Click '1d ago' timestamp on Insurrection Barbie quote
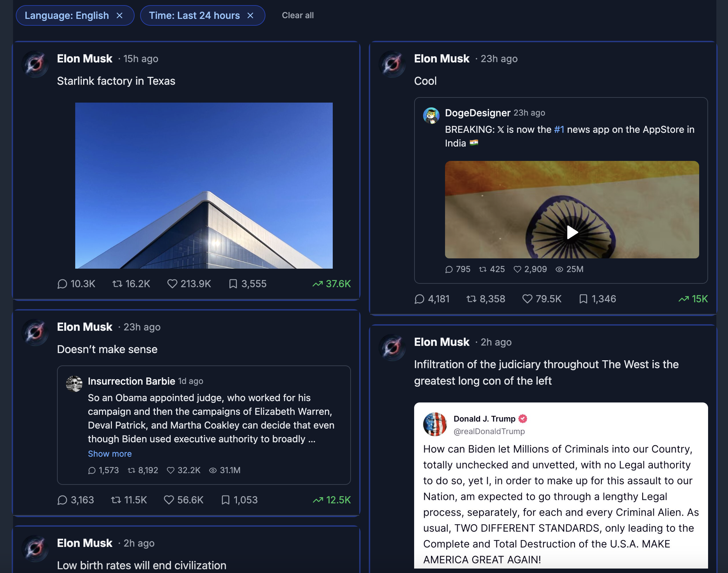Image resolution: width=728 pixels, height=573 pixels. point(191,381)
